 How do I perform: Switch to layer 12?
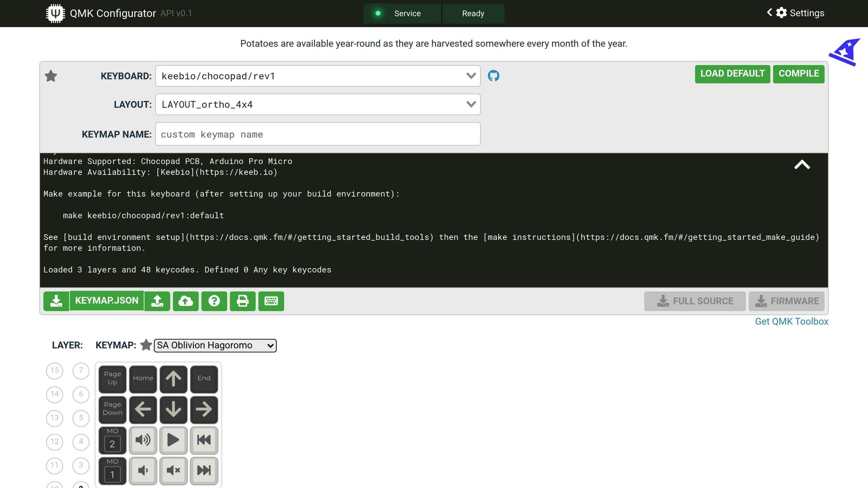[x=55, y=442]
